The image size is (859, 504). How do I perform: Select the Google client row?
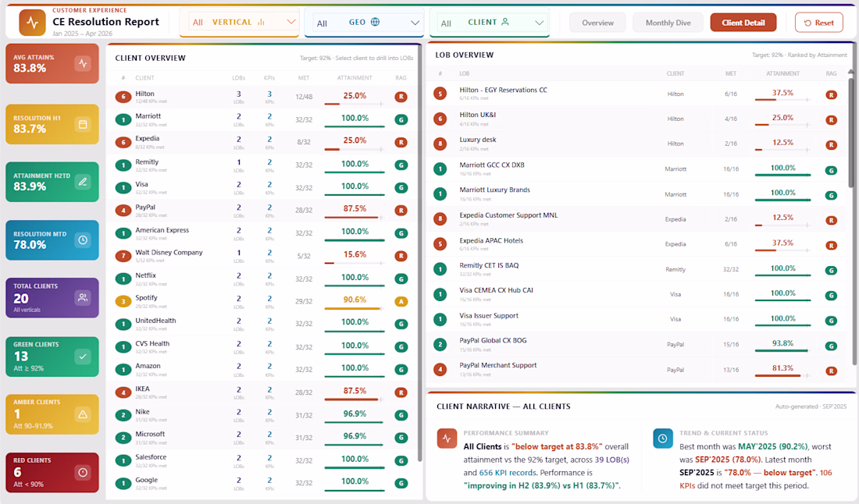[x=262, y=483]
